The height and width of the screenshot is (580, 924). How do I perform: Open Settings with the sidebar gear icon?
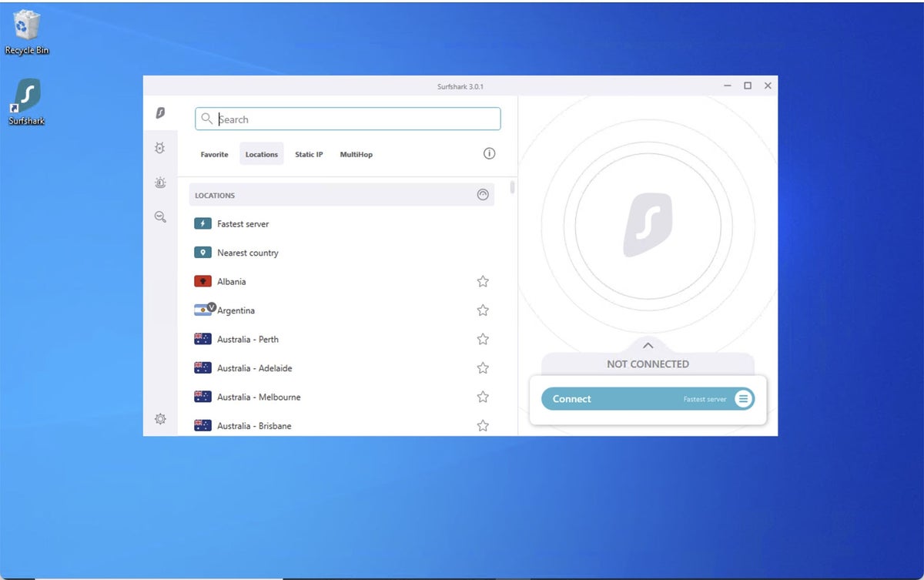(160, 419)
